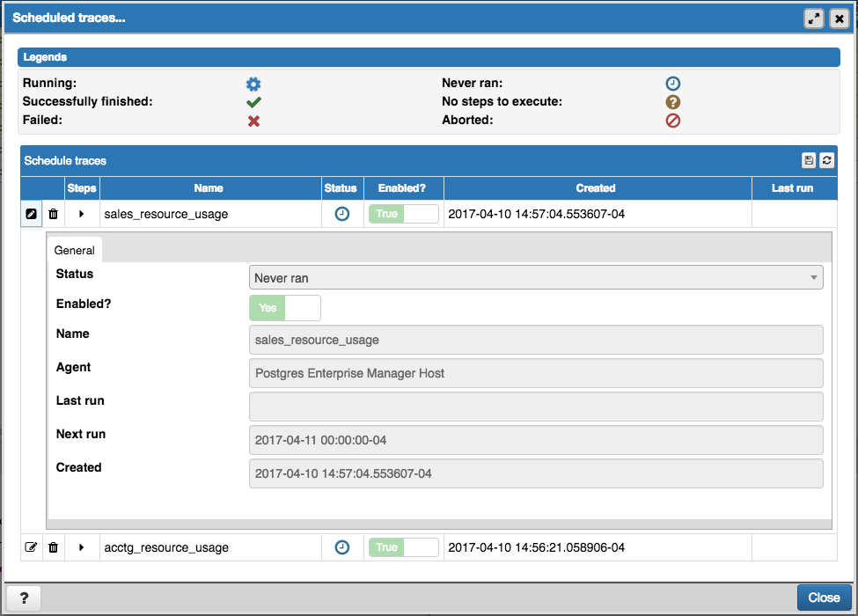Open the edit icon for acctg_resource_usage
The width and height of the screenshot is (858, 616).
(x=31, y=547)
